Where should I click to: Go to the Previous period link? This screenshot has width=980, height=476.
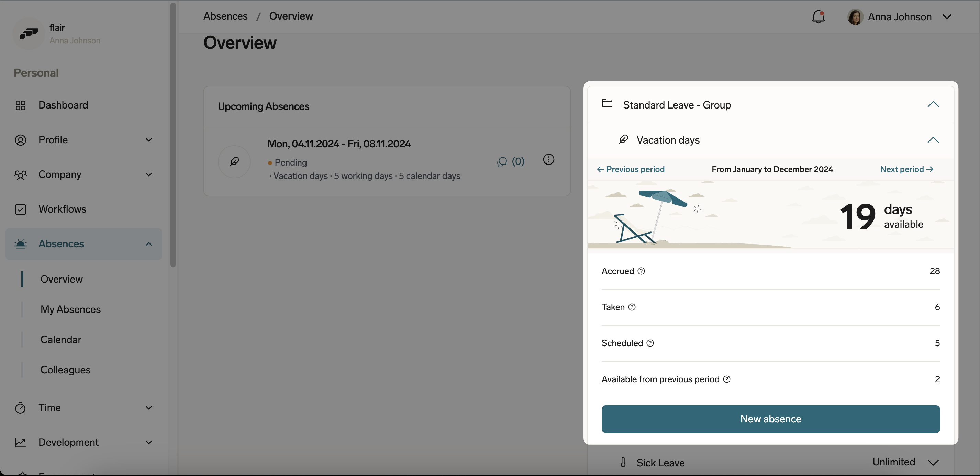[x=631, y=169]
